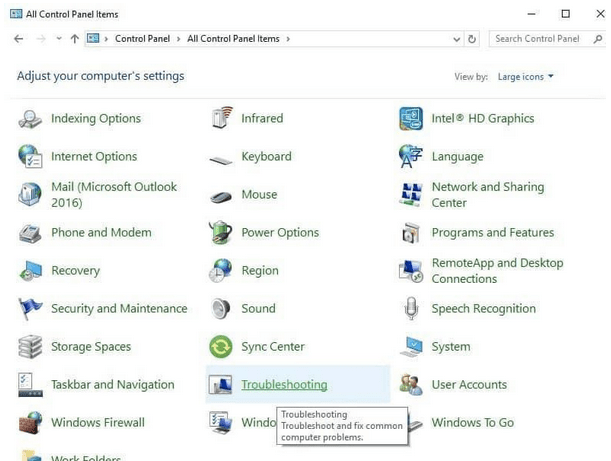Click the Speech Recognition microphone icon
Screen dimensions: 611x461
tap(411, 309)
